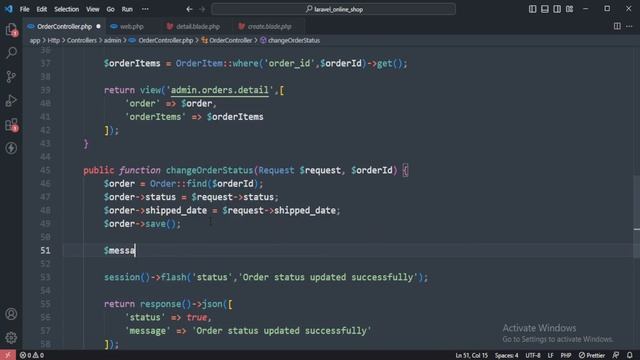640x360 pixels.
Task: Select the app breadcrumb segment
Action: click(x=35, y=40)
